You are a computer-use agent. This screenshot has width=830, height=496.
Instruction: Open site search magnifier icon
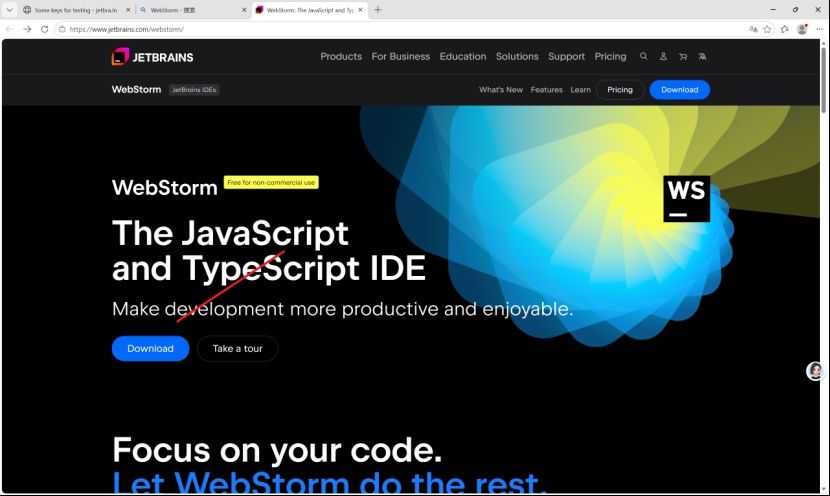tap(643, 56)
